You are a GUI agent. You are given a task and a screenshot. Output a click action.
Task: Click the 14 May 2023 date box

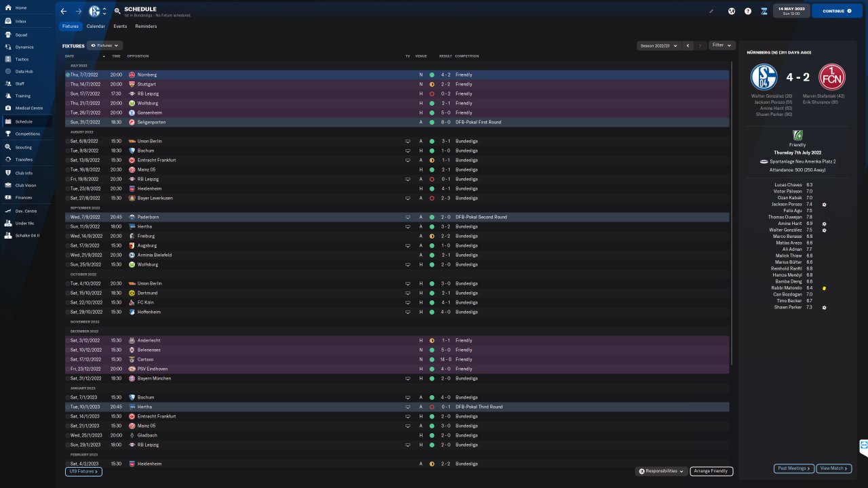tap(791, 11)
